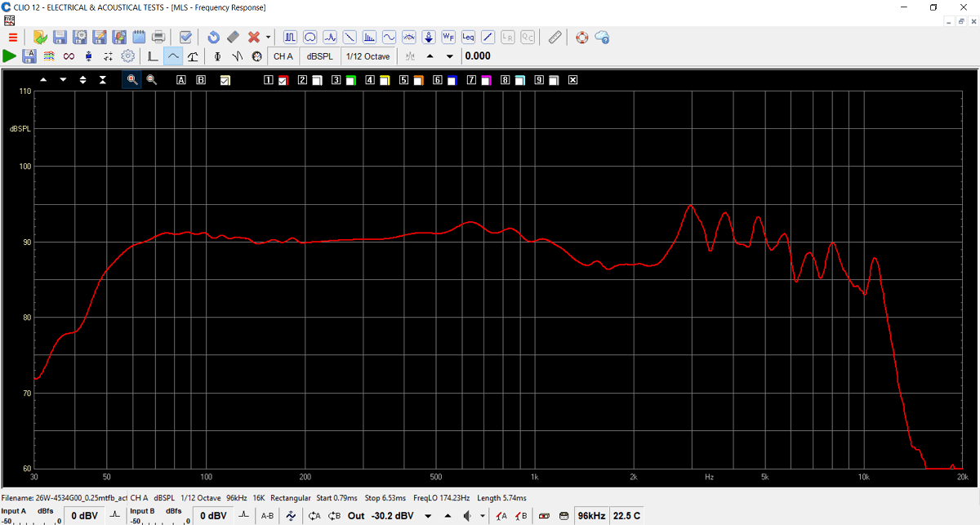Click the overlay number 2 button
980x525 pixels.
[302, 80]
